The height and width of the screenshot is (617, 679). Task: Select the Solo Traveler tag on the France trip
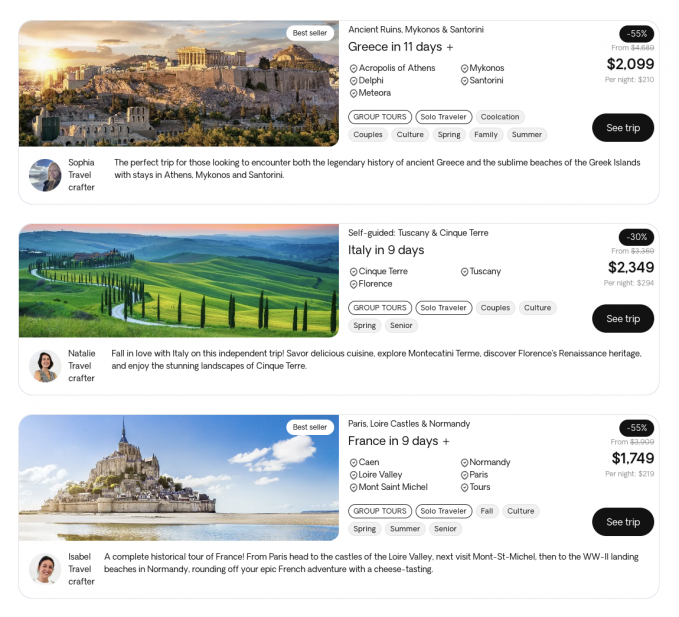pyautogui.click(x=443, y=511)
